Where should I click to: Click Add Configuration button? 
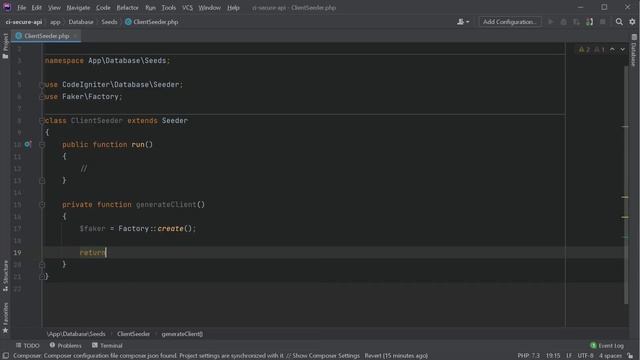point(509,22)
